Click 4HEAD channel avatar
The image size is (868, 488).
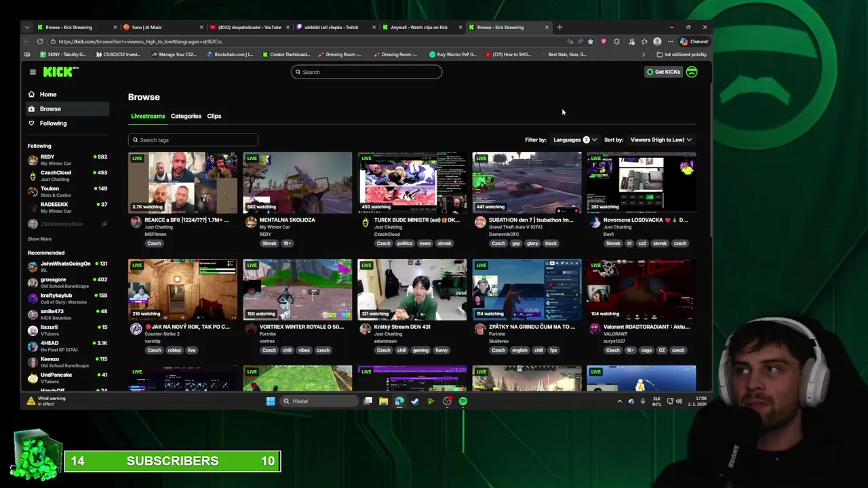pyautogui.click(x=33, y=346)
